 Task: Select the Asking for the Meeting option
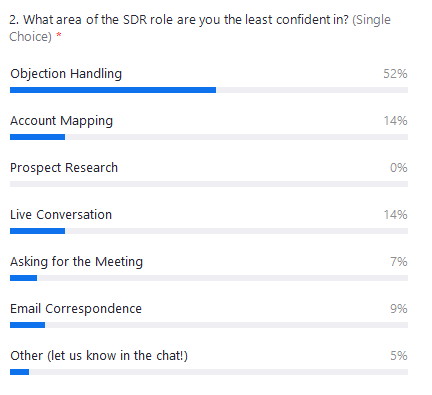76,262
